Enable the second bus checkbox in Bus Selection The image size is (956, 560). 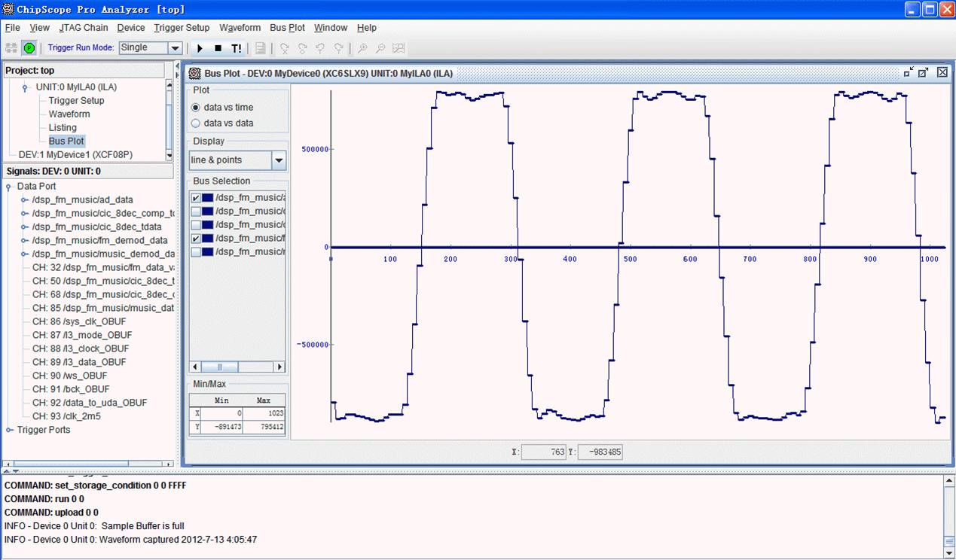tap(196, 212)
